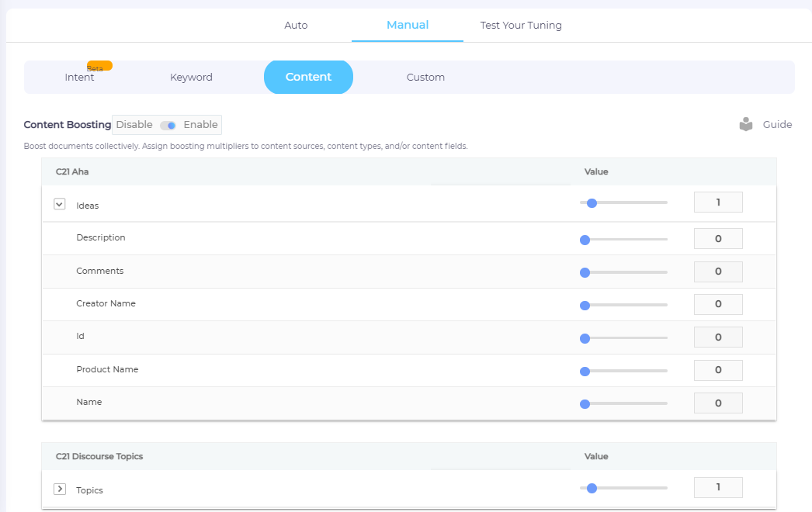This screenshot has width=812, height=512.
Task: Open the Test Your Tuning tab
Action: click(x=521, y=26)
